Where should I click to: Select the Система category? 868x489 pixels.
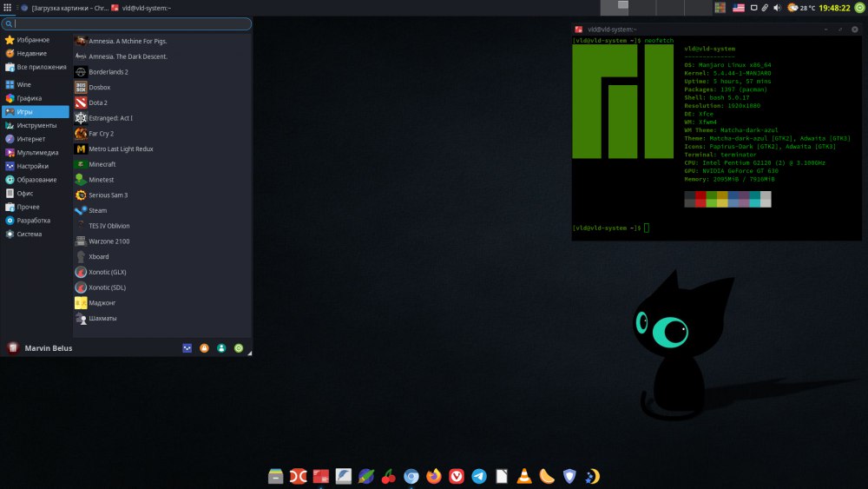point(36,234)
